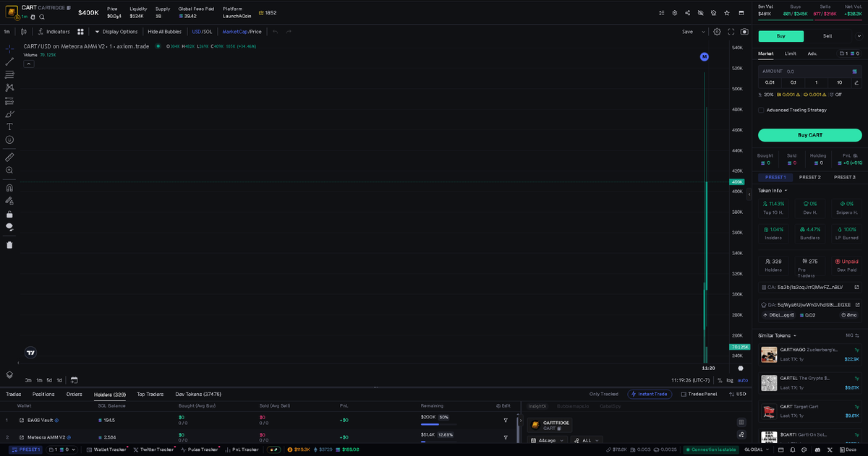The width and height of the screenshot is (868, 456).
Task: Take a chart snapshot with camera icon
Action: [744, 32]
